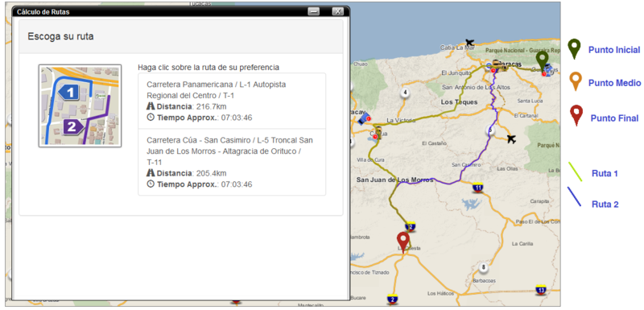Screen dimensions: 644x310
Task: Click the San Casimiro map label
Action: tap(466, 164)
